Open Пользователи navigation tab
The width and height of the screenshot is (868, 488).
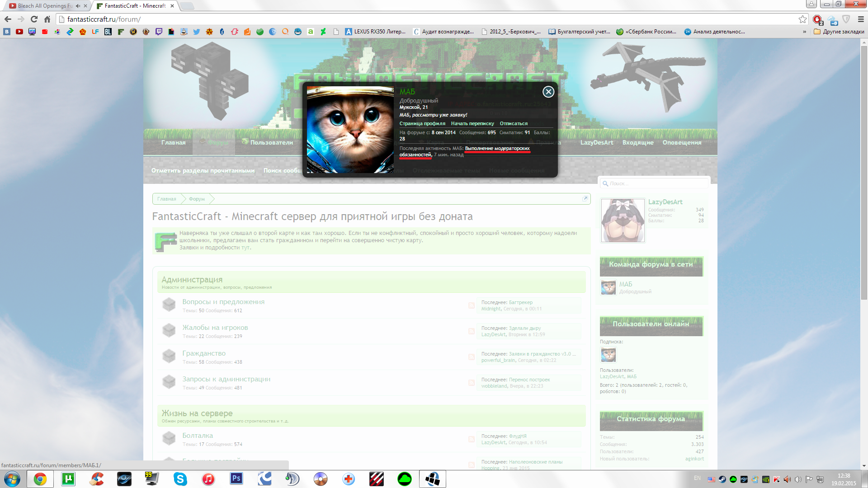pos(267,142)
